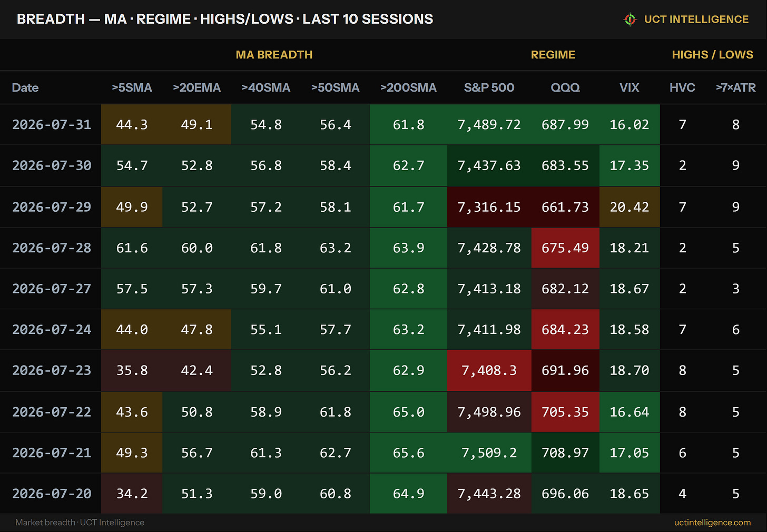Click the 49.9 value under >5SMA
The image size is (767, 532).
[x=132, y=207]
